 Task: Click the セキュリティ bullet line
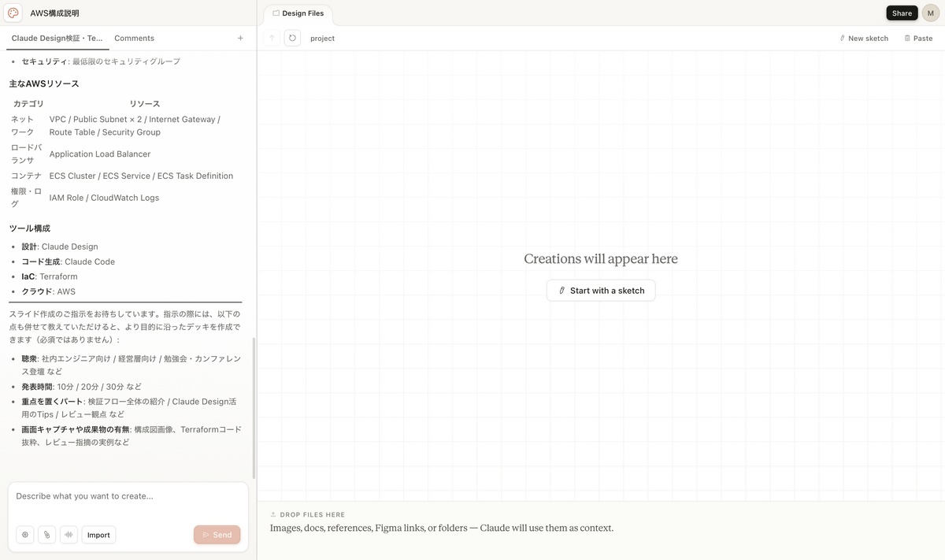[101, 61]
